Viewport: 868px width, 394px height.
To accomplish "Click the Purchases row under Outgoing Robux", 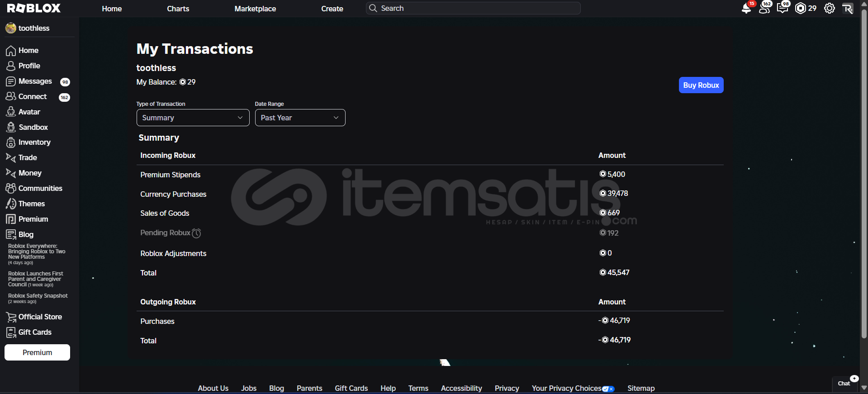I will coord(157,321).
